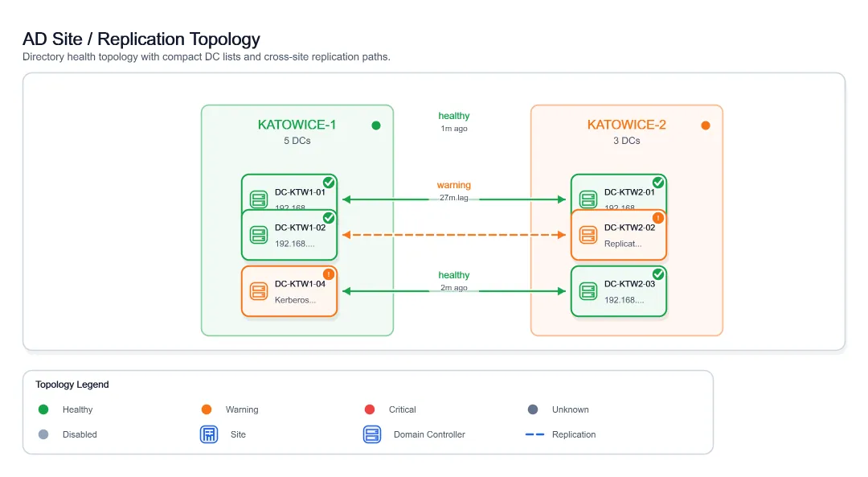Click the '1m ago' replication label
The image size is (868, 477).
pyautogui.click(x=454, y=129)
